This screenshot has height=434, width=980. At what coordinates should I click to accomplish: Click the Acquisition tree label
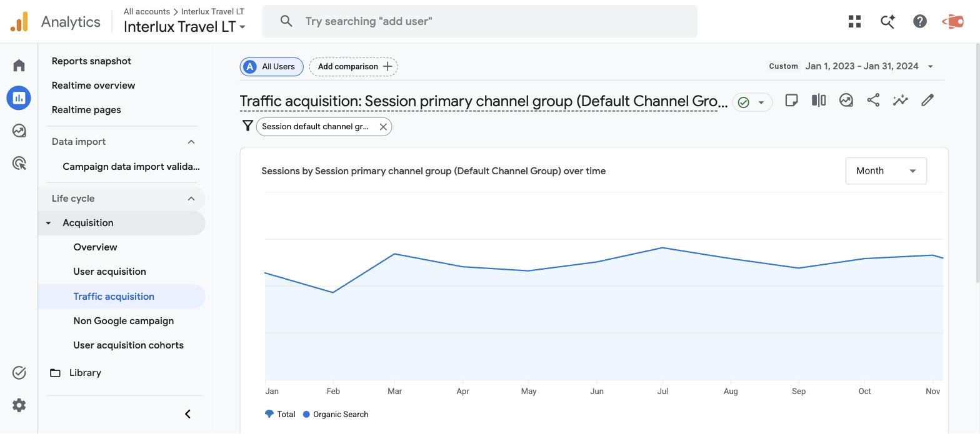pos(88,223)
